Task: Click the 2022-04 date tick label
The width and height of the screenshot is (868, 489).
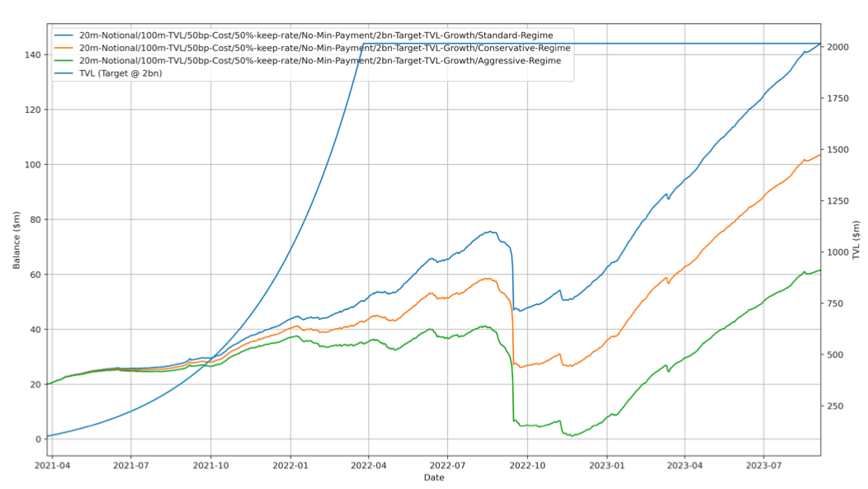Action: tap(369, 465)
